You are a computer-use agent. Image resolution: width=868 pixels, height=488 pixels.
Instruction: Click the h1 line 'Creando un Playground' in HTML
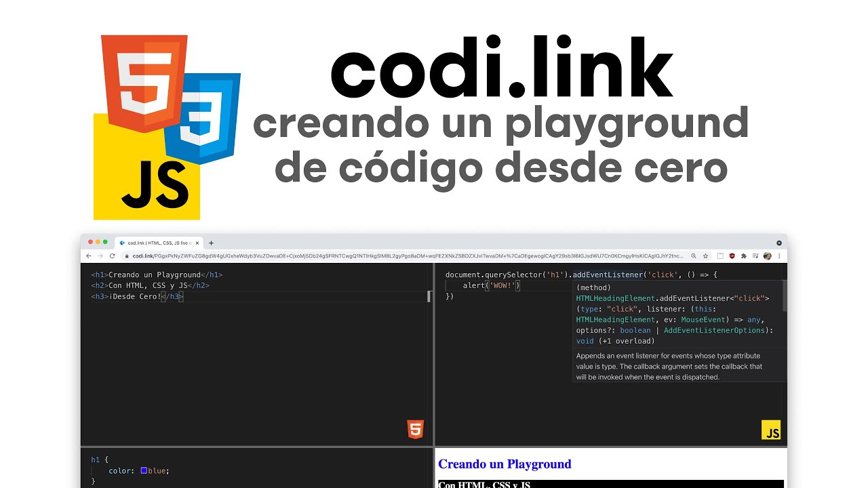[x=157, y=275]
